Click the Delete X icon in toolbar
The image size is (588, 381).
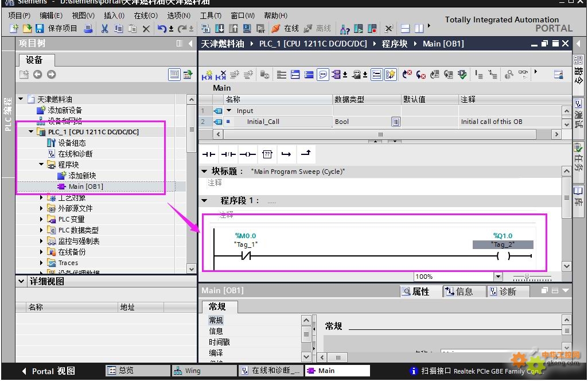click(x=146, y=29)
